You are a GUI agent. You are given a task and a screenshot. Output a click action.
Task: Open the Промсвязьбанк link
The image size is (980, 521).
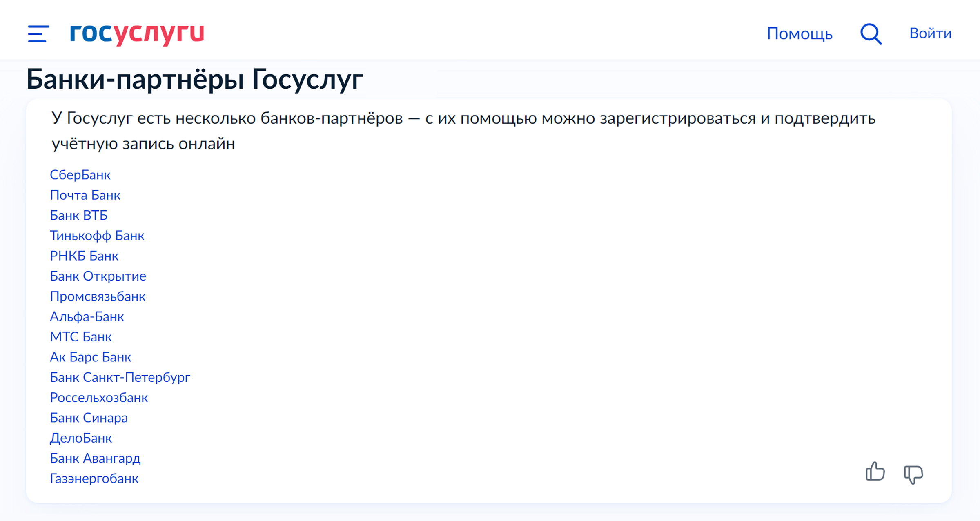click(98, 296)
